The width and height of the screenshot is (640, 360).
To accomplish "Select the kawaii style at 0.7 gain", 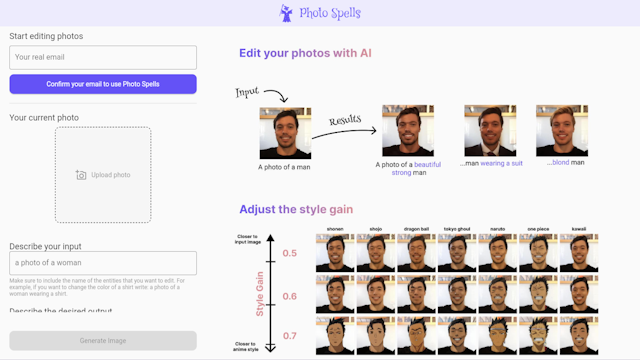I will click(579, 336).
